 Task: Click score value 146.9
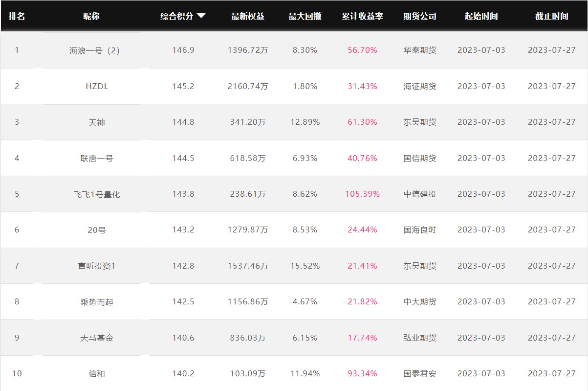point(183,50)
